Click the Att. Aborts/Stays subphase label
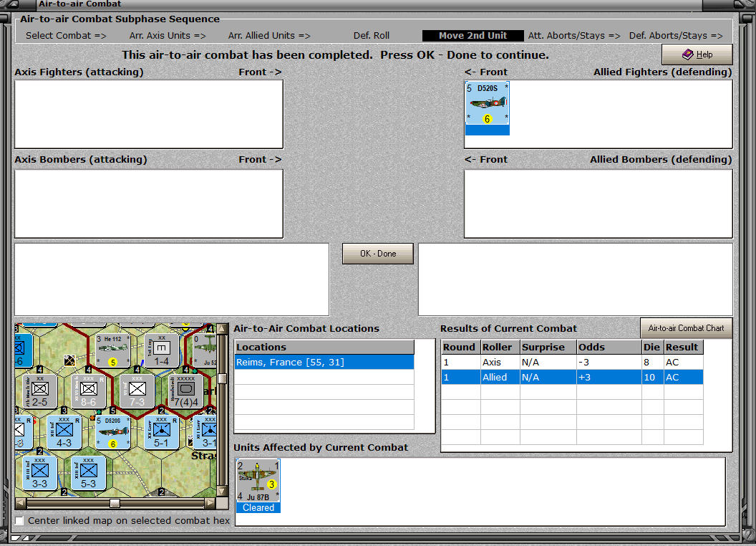Image resolution: width=756 pixels, height=546 pixels. click(573, 36)
